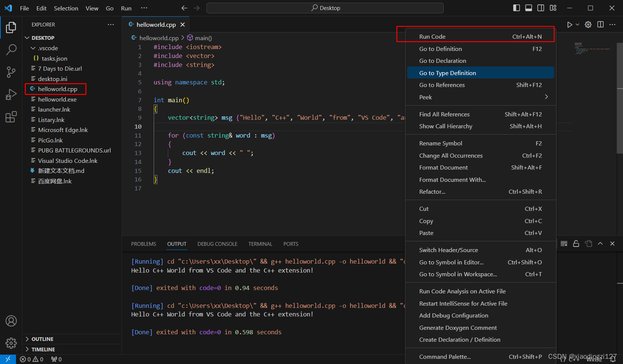Open the Selection menu
Screen dimensions: 623x364
point(66,8)
